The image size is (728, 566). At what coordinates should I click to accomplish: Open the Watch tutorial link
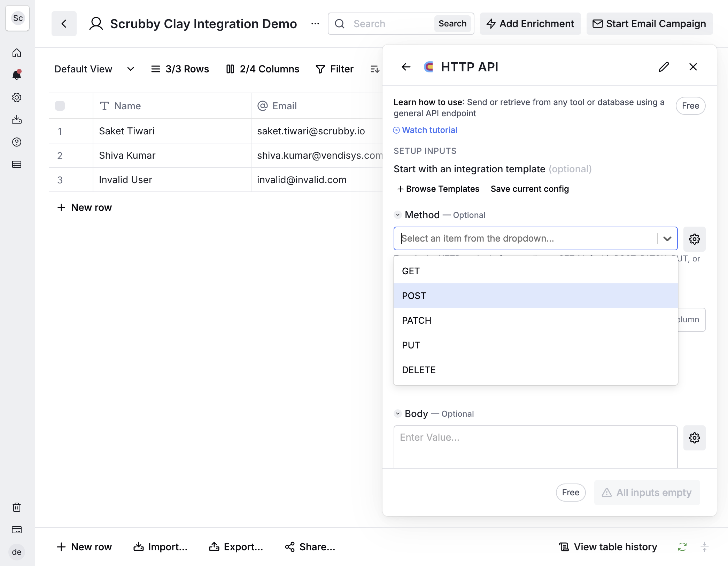[x=425, y=130]
